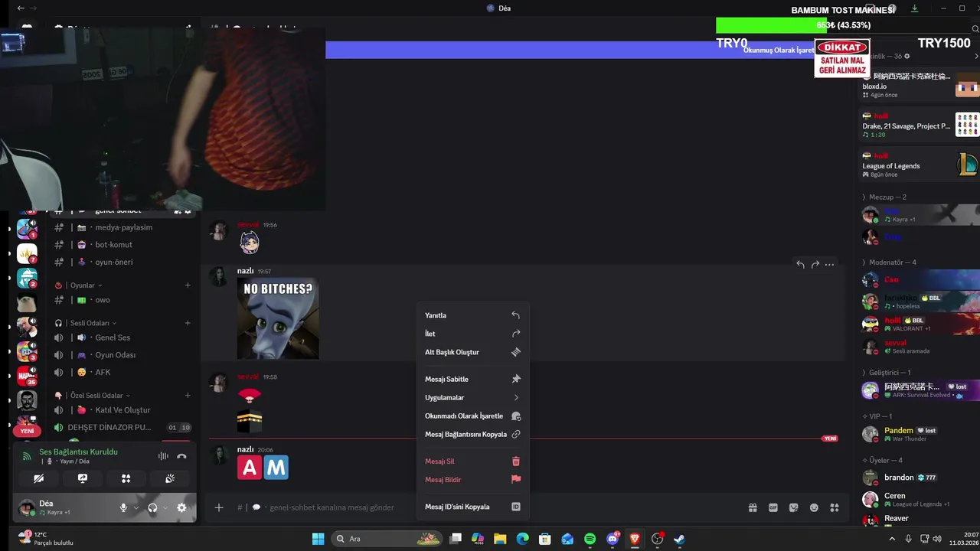Choose Mesaj Bağlantısını Kopyala

472,434
